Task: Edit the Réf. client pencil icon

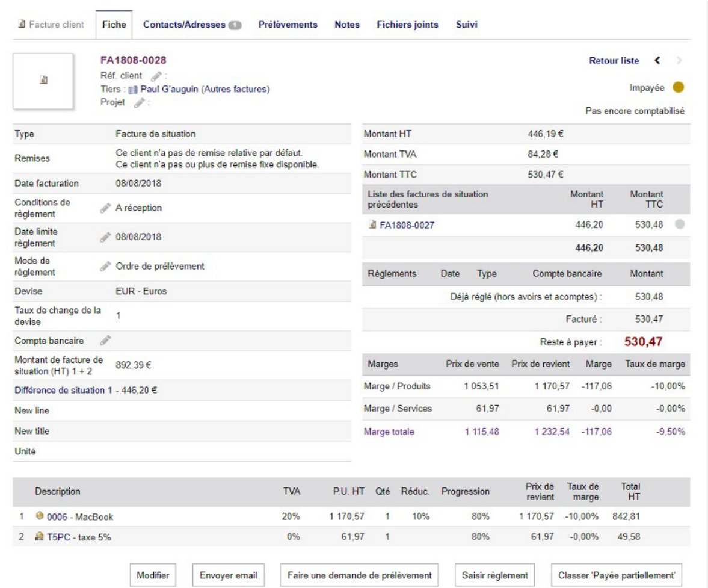Action: pos(156,76)
